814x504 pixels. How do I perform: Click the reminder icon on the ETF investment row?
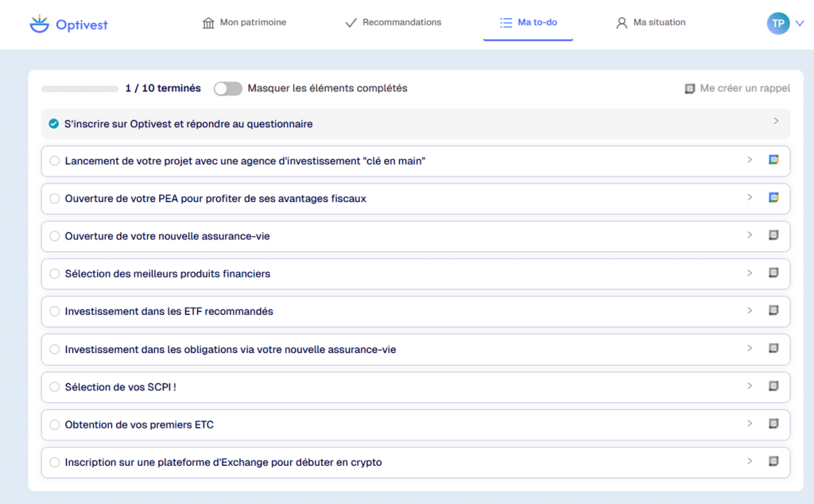773,311
